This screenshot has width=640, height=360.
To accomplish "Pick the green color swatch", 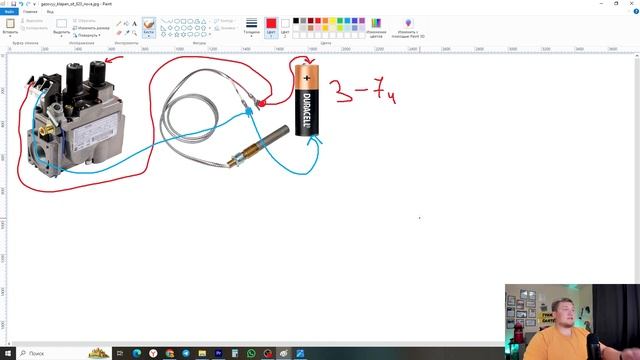I will (340, 21).
